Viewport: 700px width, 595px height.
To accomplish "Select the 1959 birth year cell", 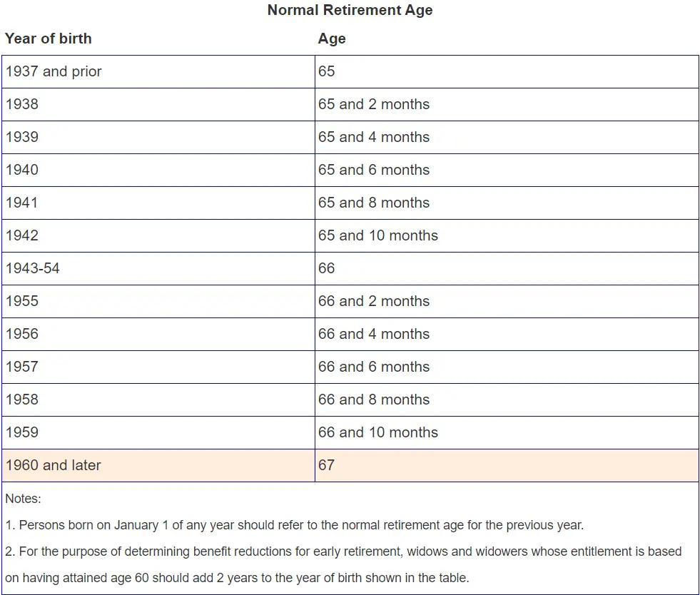I will point(22,432).
